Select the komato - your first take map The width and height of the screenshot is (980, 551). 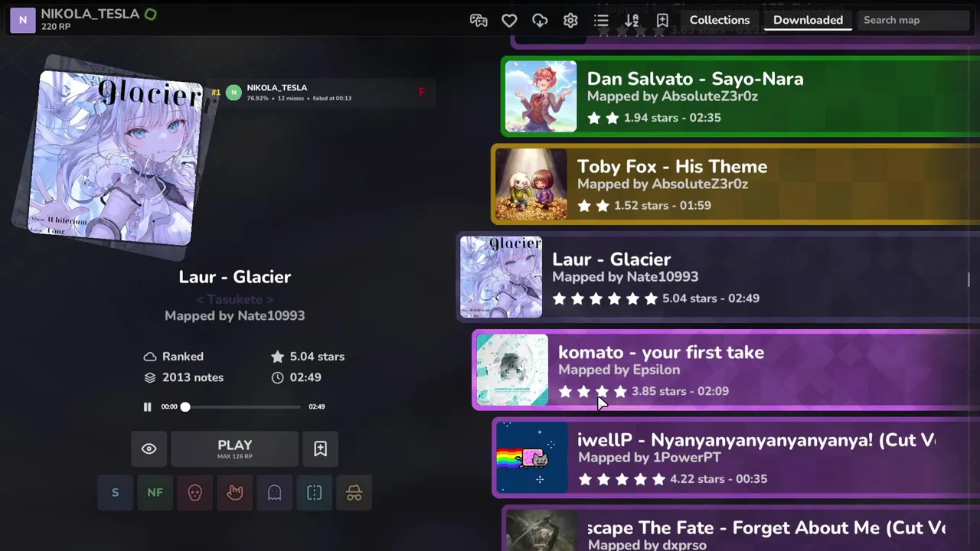[726, 370]
